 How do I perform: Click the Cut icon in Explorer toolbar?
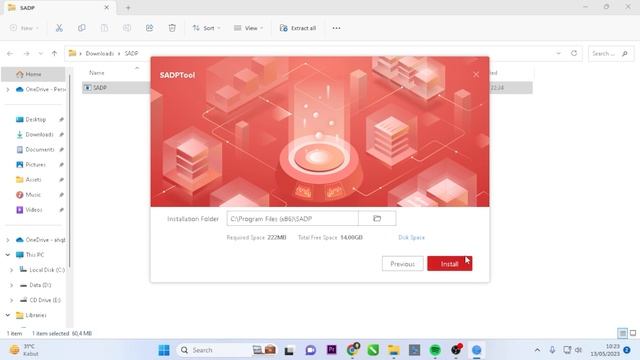[59, 28]
